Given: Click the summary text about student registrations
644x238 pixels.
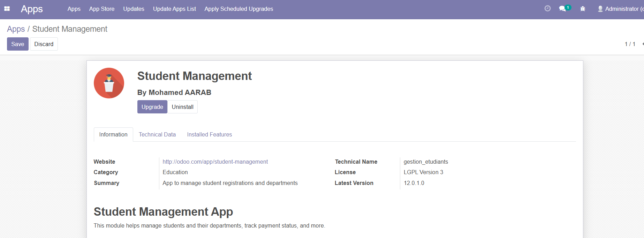Looking at the screenshot, I should point(230,183).
